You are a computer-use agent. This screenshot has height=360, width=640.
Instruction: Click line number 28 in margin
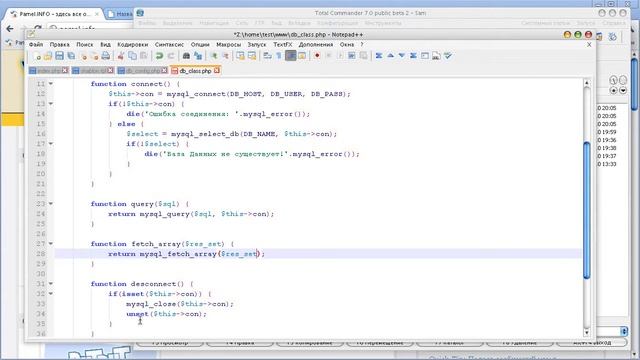pyautogui.click(x=40, y=254)
